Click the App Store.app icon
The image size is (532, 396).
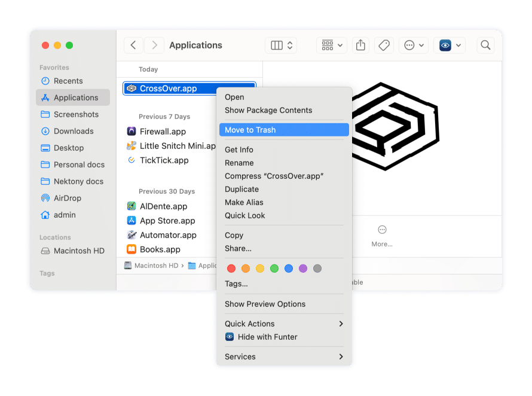(x=132, y=220)
